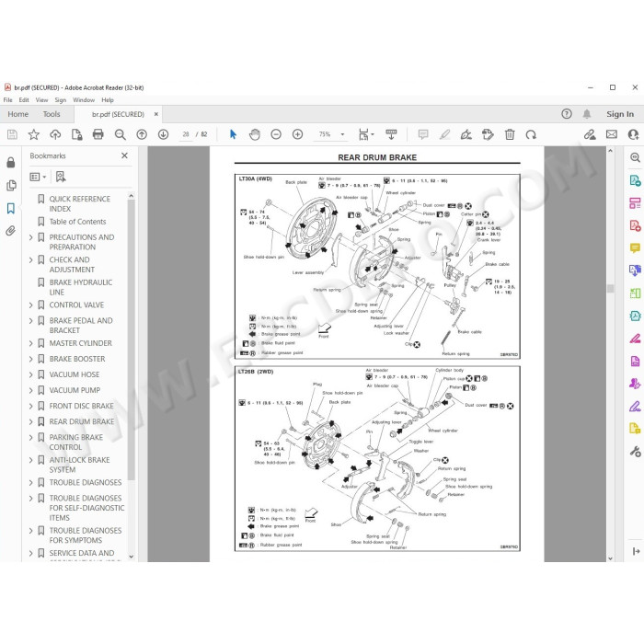Click the document vertical scrollbar thumb
The height and width of the screenshot is (644, 644).
(610, 288)
